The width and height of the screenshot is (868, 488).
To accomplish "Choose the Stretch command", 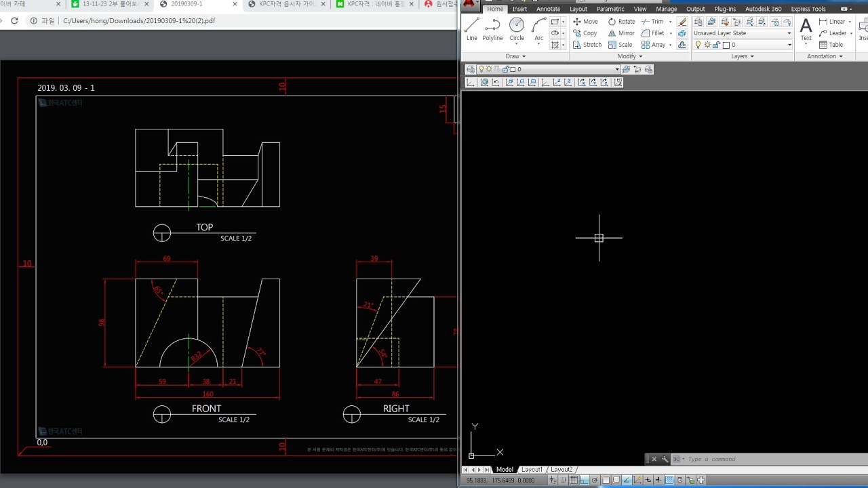I will pos(587,45).
